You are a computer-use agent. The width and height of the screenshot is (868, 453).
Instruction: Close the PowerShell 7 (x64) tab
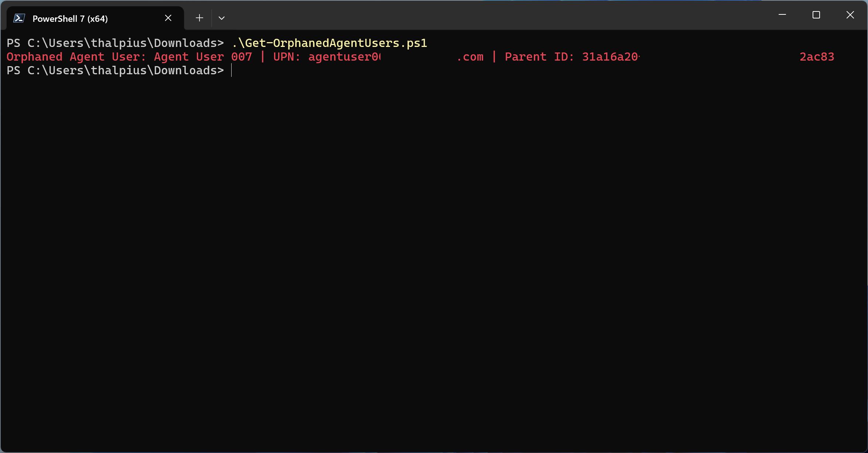pyautogui.click(x=168, y=18)
